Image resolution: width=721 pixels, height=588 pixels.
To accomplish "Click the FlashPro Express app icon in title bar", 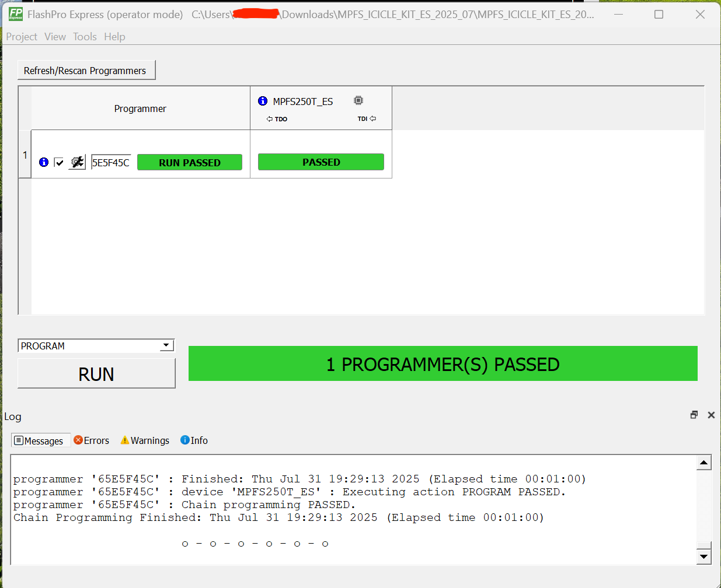I will coord(16,14).
